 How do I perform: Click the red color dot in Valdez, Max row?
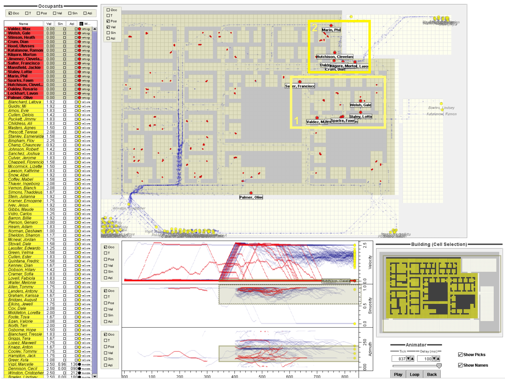pos(79,29)
